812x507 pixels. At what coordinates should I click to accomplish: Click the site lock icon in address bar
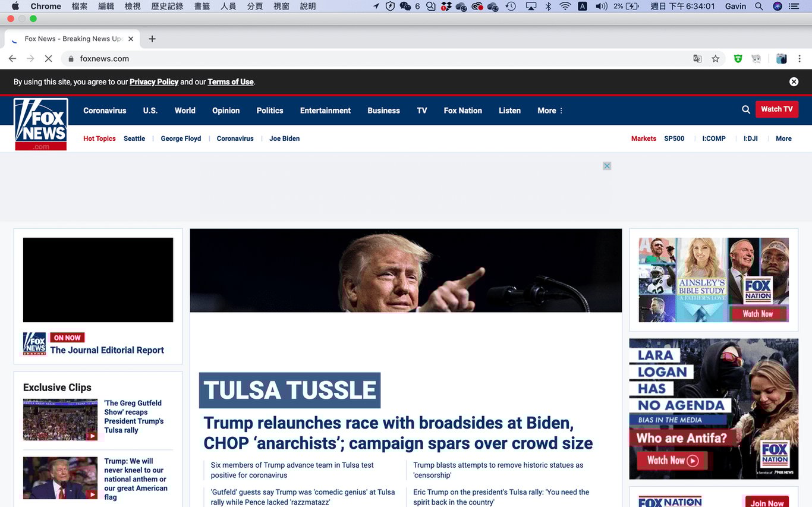(71, 58)
